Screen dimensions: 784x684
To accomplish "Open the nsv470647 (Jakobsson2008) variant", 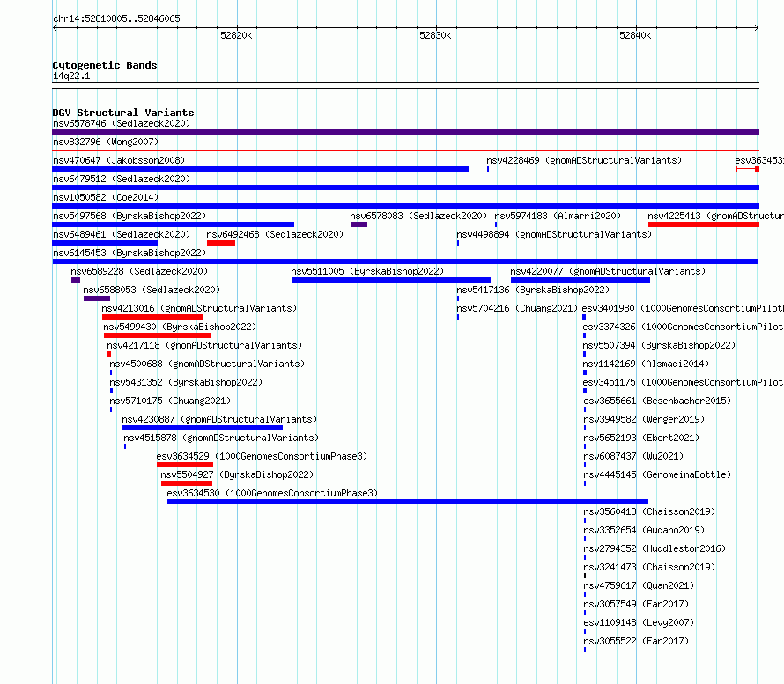I will point(119,160).
